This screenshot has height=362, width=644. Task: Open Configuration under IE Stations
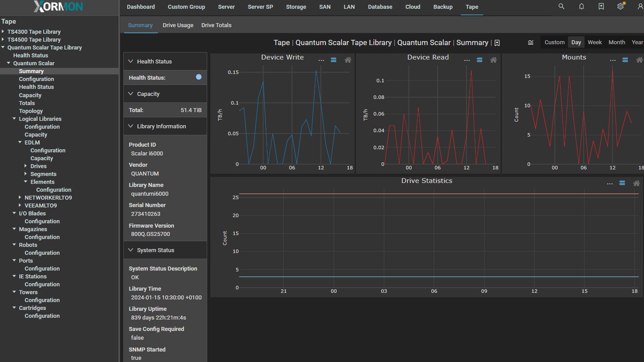(42, 284)
